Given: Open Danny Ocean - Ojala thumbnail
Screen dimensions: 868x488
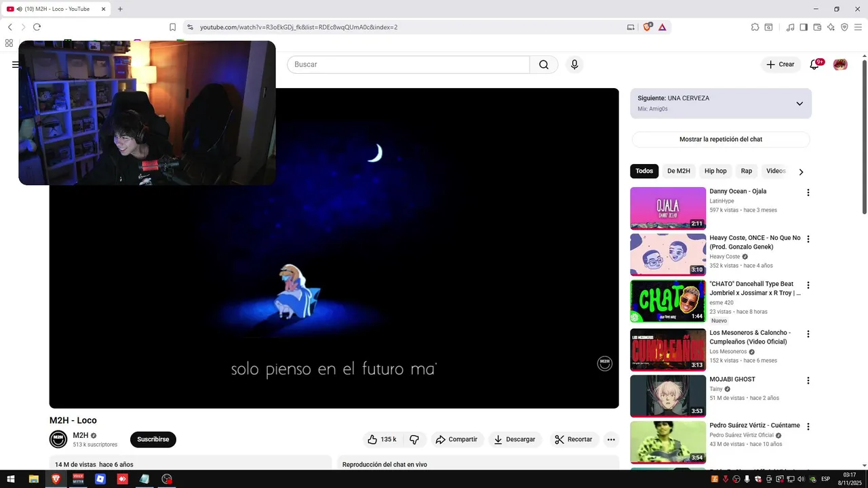Looking at the screenshot, I should coord(668,208).
